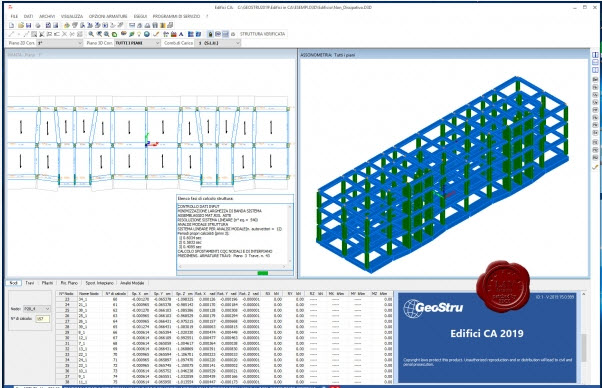Open the ESEGUI menu

140,16
